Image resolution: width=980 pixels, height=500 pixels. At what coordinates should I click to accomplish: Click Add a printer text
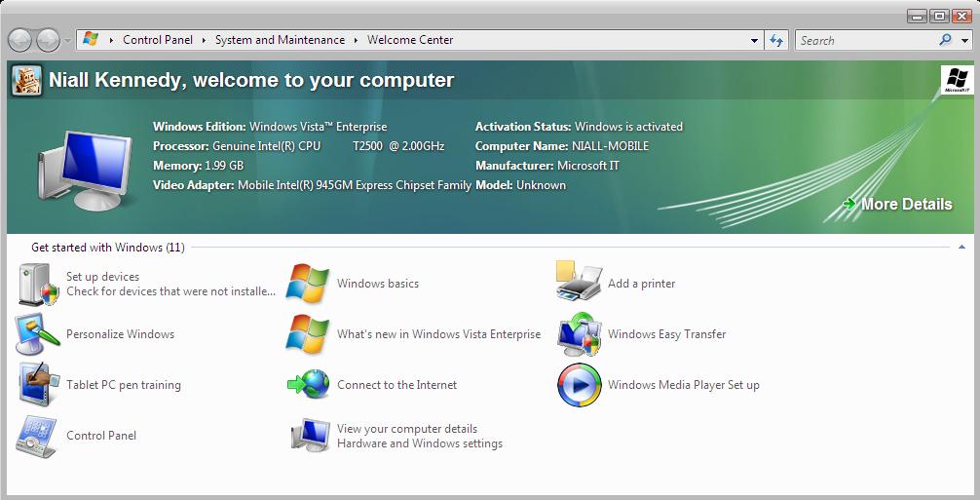click(641, 284)
